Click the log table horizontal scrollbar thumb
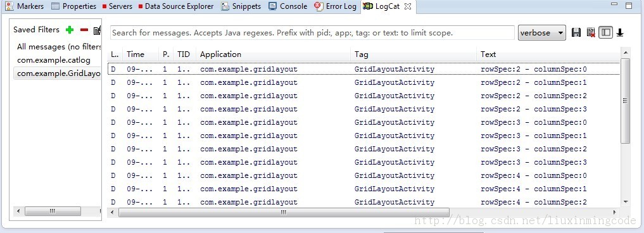This screenshot has height=233, width=644. point(284,212)
